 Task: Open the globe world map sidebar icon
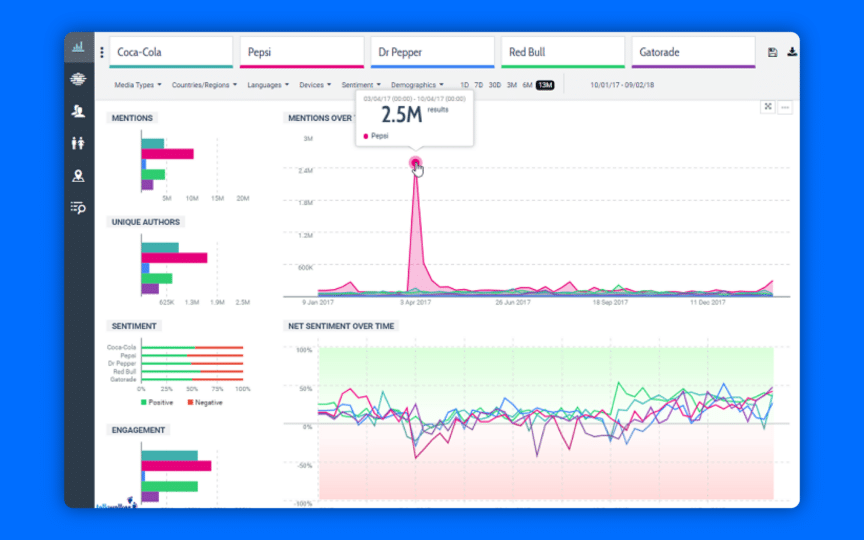pos(78,79)
